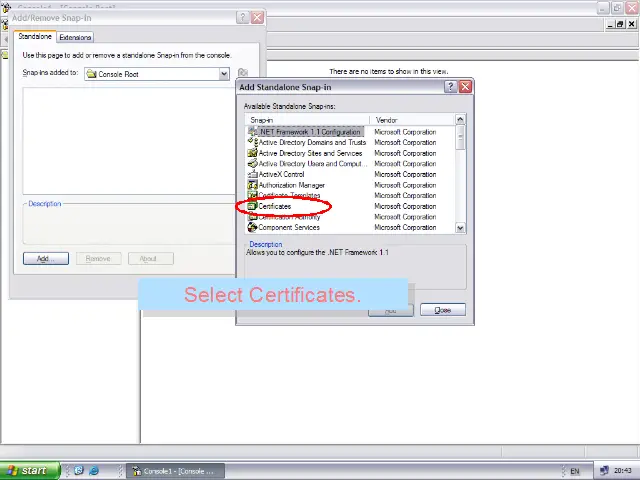Click the EN language indicator in the taskbar
The width and height of the screenshot is (640, 480).
(x=575, y=471)
